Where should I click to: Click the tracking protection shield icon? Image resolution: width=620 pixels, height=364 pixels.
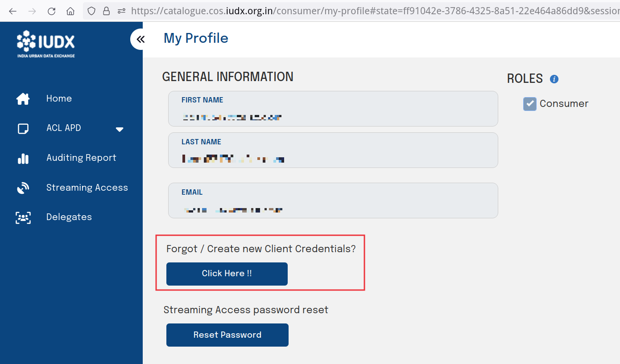[91, 11]
